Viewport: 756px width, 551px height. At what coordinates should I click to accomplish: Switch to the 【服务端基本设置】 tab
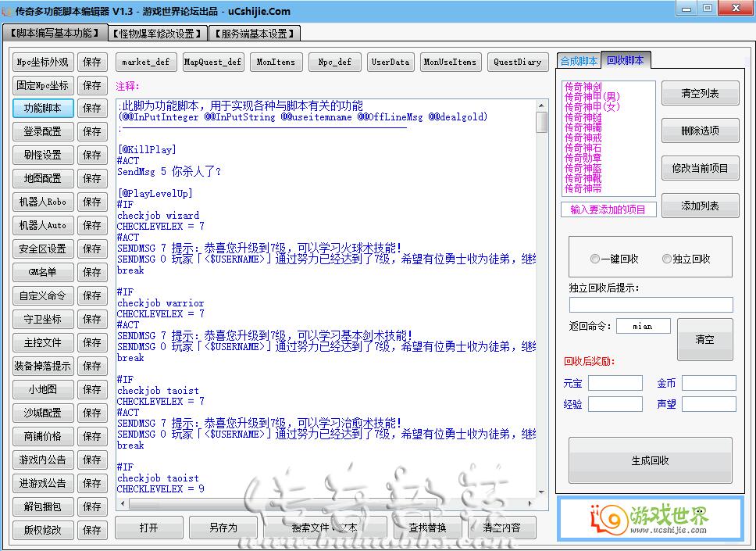[x=255, y=34]
